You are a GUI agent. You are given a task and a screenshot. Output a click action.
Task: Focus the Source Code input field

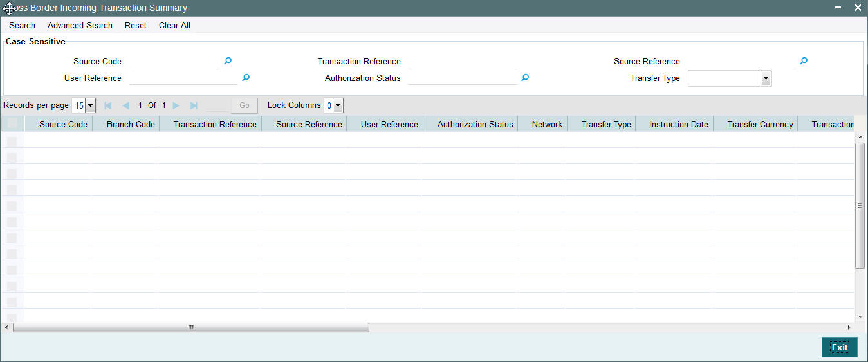[x=174, y=61]
